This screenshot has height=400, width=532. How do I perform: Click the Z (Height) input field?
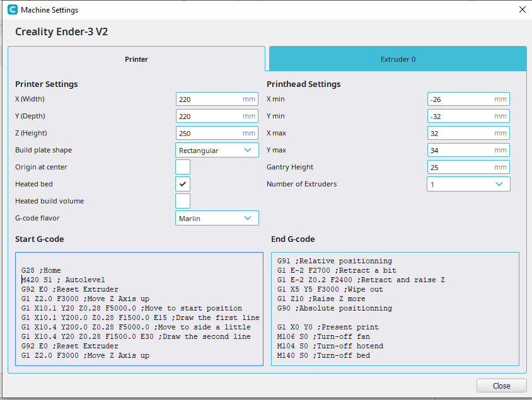click(x=217, y=133)
